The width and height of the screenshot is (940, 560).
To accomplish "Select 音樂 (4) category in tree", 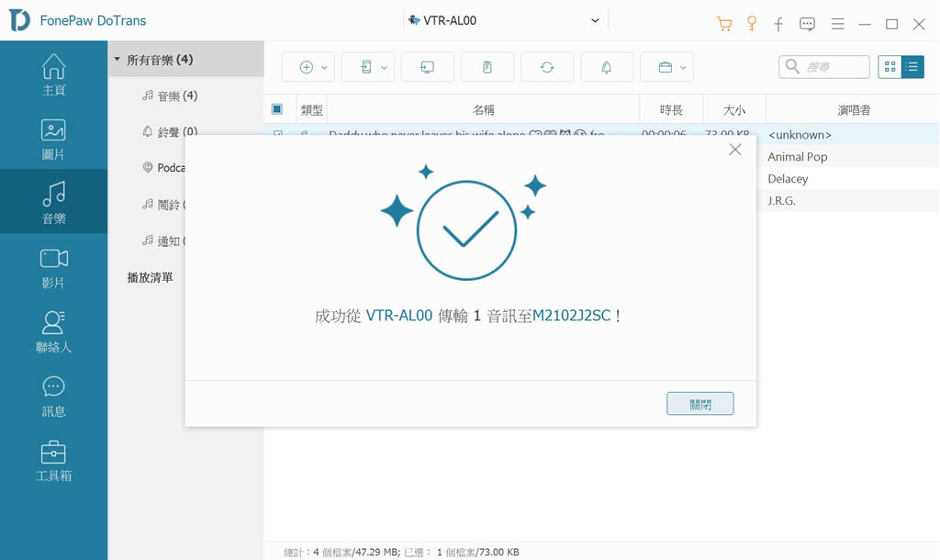I will click(x=170, y=95).
